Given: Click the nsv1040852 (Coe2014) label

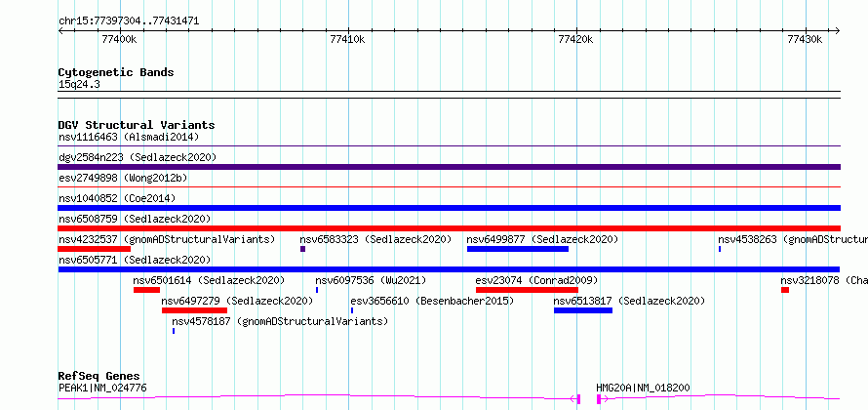Looking at the screenshot, I should (117, 198).
